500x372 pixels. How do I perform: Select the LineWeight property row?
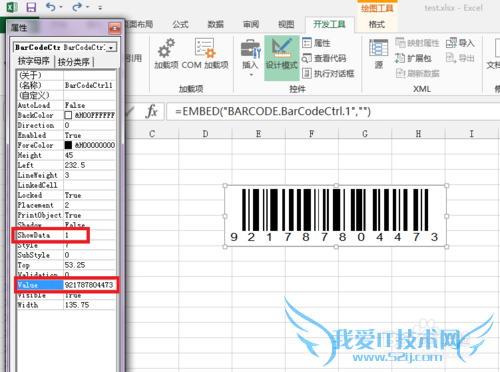tap(66, 175)
